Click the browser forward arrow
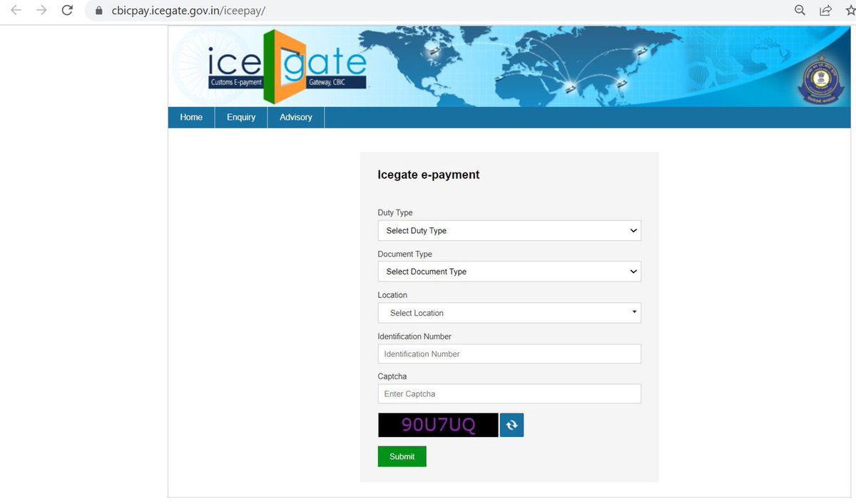This screenshot has height=504, width=856. click(41, 11)
